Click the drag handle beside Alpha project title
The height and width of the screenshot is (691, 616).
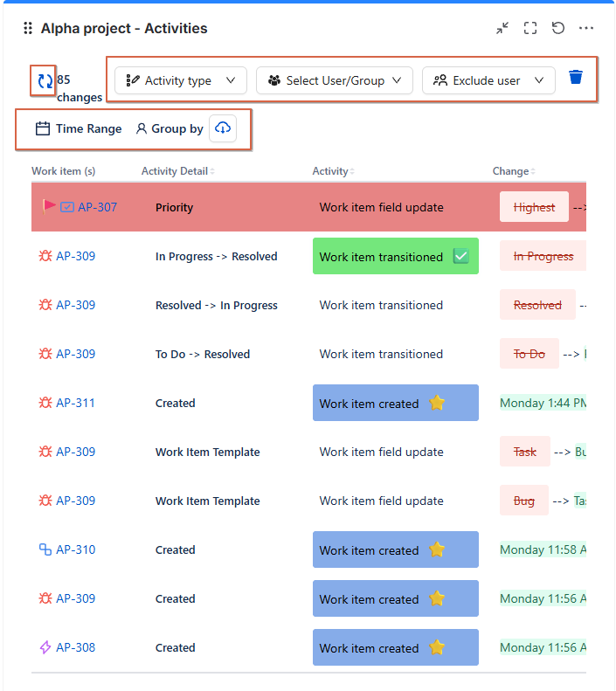(x=28, y=28)
